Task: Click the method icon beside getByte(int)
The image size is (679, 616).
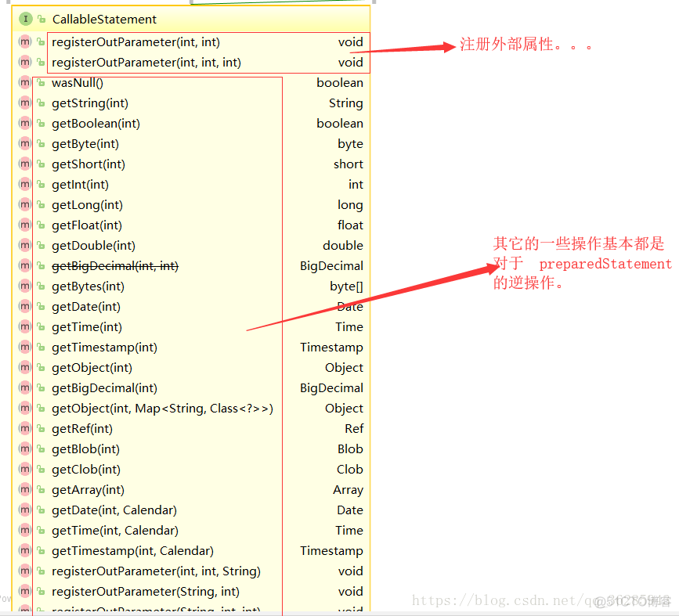Action: coord(25,144)
